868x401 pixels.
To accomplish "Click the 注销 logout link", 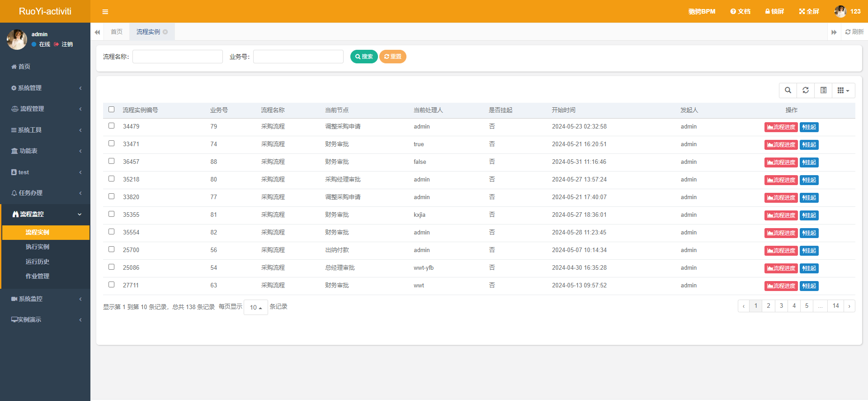I will click(63, 44).
